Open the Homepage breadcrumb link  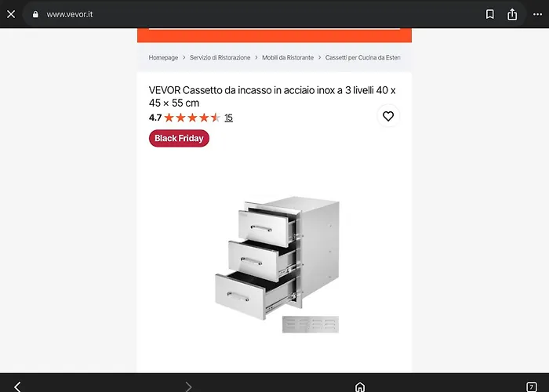pos(163,57)
